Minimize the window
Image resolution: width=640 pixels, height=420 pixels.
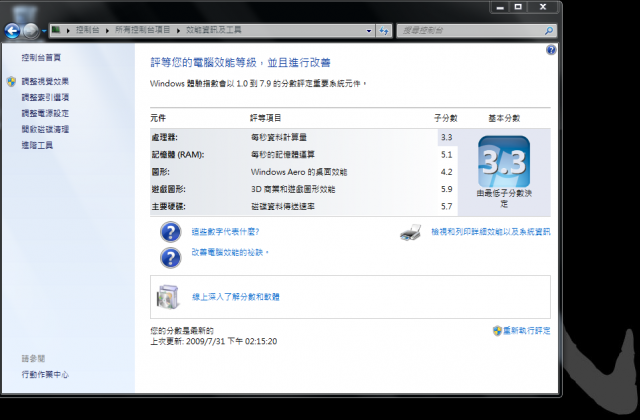click(x=500, y=7)
